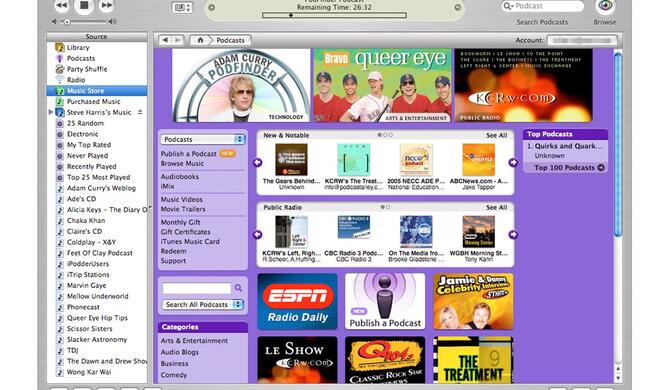Open the Jamie & Danny Celebrity Interviews tile
Image resolution: width=660 pixels, height=390 pixels.
click(474, 301)
